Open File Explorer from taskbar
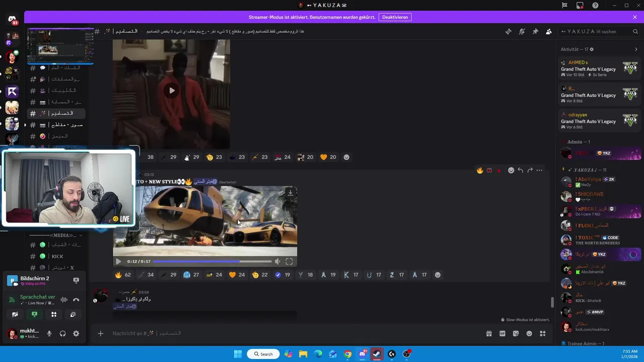 point(303,354)
